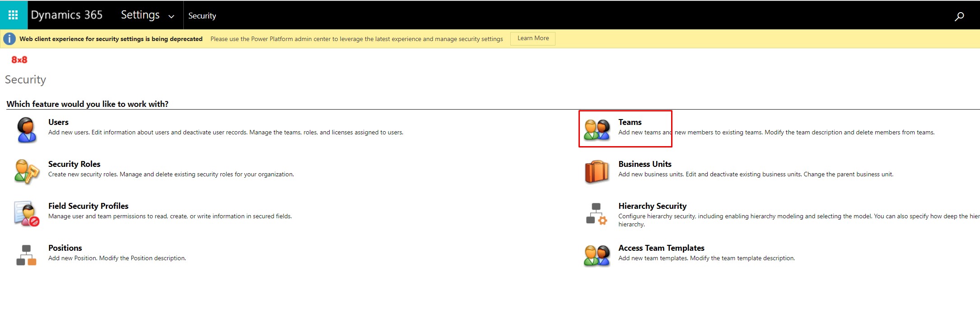Open the Teams link
The image size is (980, 322).
click(630, 122)
